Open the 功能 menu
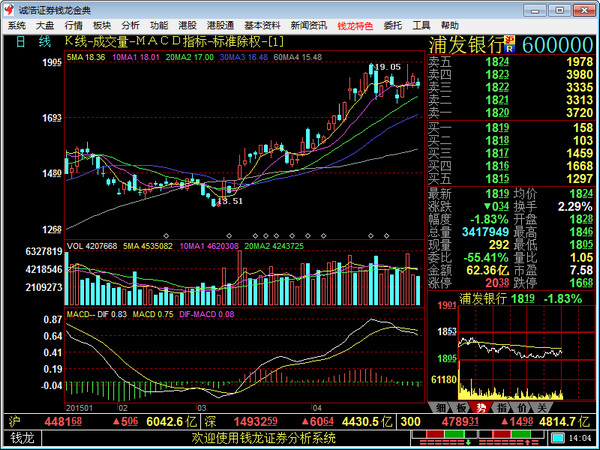This screenshot has height=450, width=600. point(159,26)
